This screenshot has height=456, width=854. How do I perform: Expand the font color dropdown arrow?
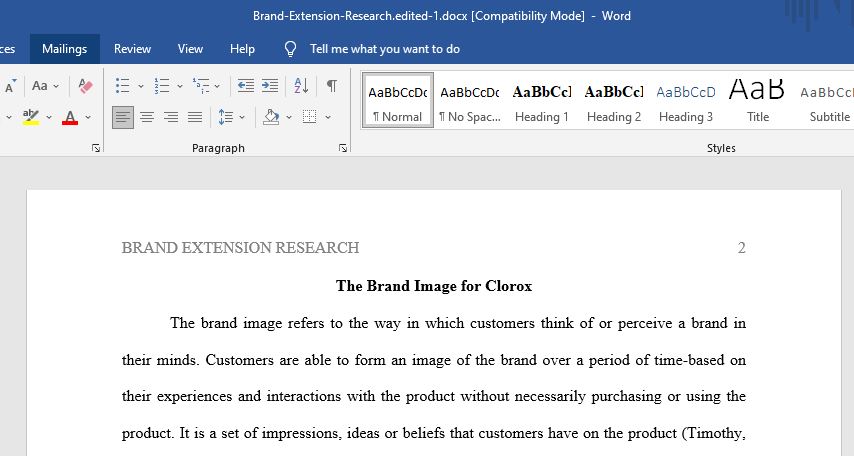tap(88, 117)
